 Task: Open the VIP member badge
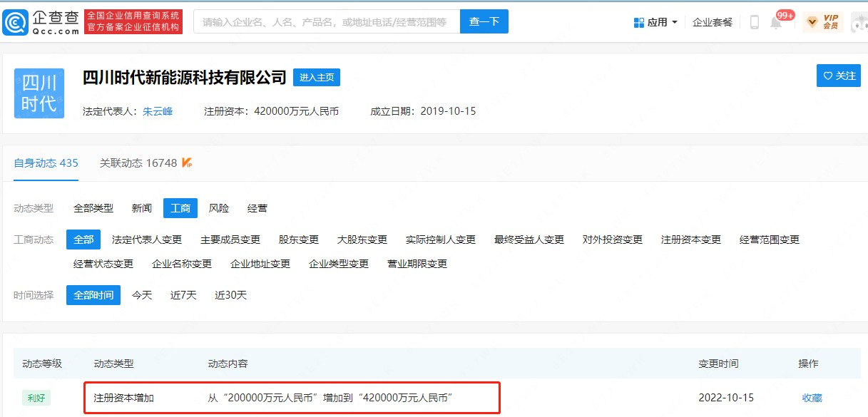(823, 22)
